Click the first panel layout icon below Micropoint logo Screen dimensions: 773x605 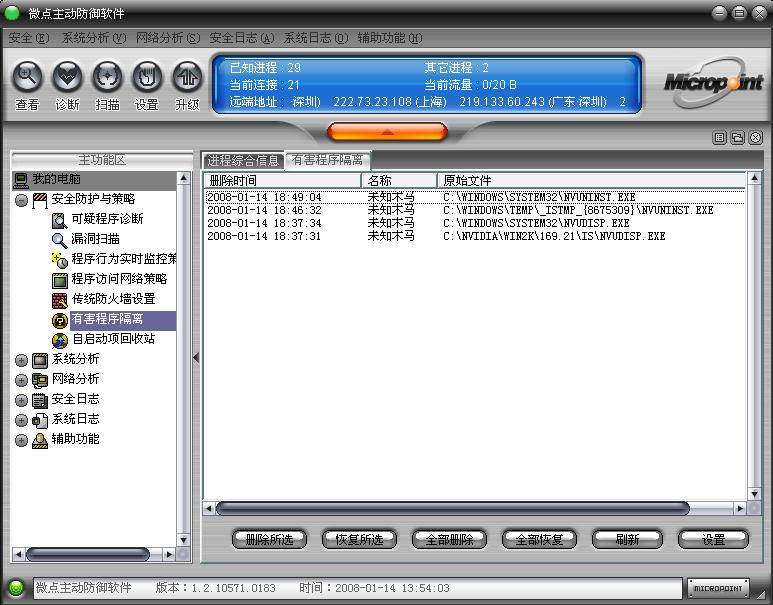click(720, 138)
